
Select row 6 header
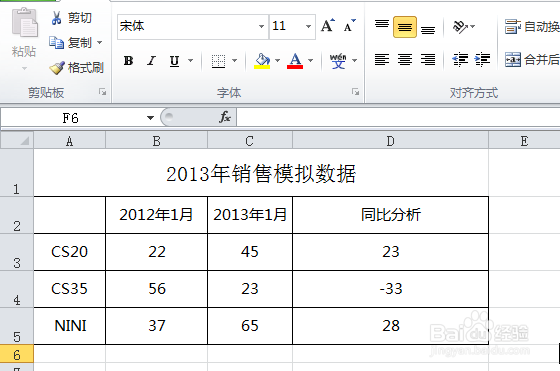pyautogui.click(x=17, y=354)
